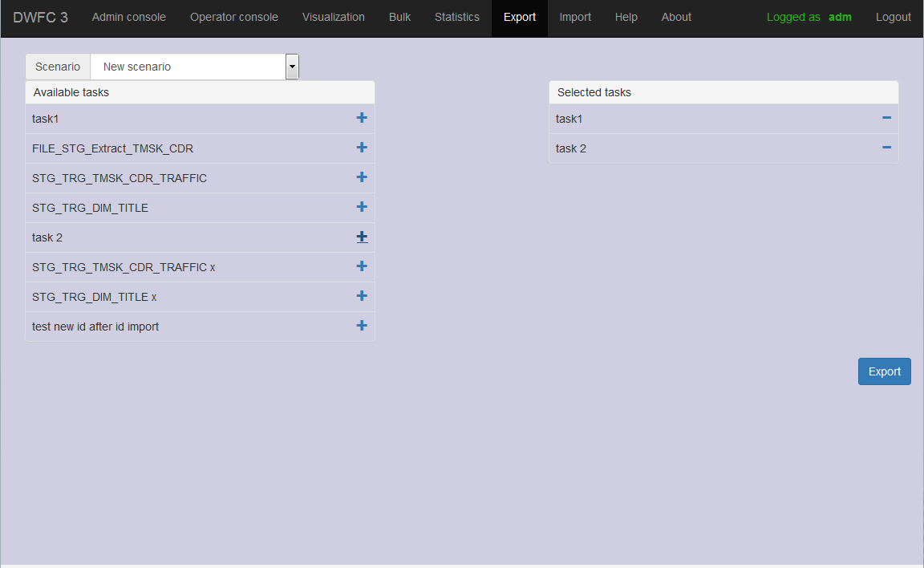Click the blue Export button
The height and width of the screenshot is (568, 924).
[x=884, y=371]
